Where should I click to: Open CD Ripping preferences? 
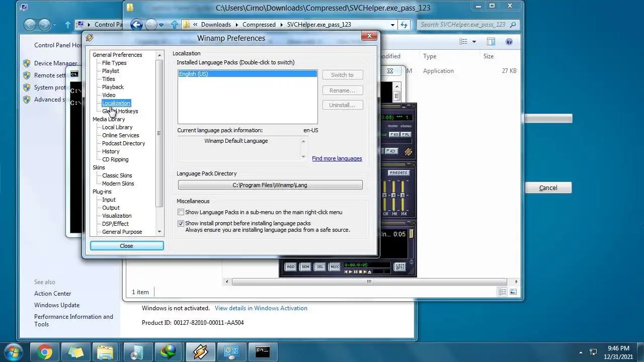(x=115, y=159)
